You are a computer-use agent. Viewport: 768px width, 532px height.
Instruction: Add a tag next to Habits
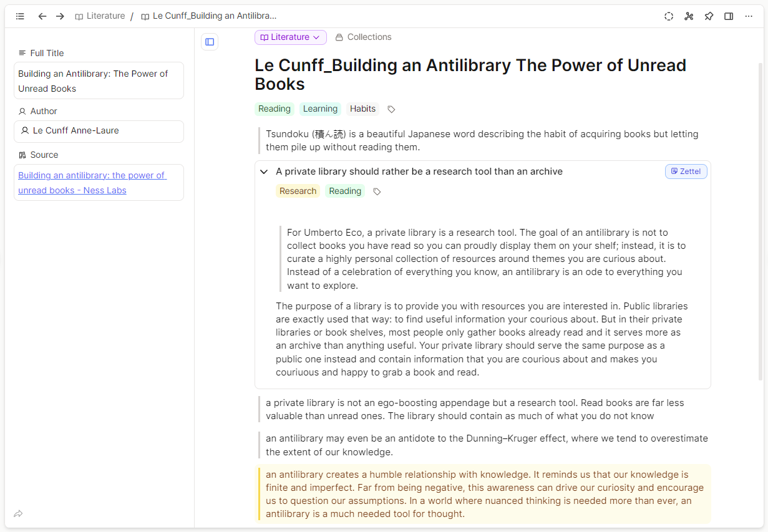point(391,109)
